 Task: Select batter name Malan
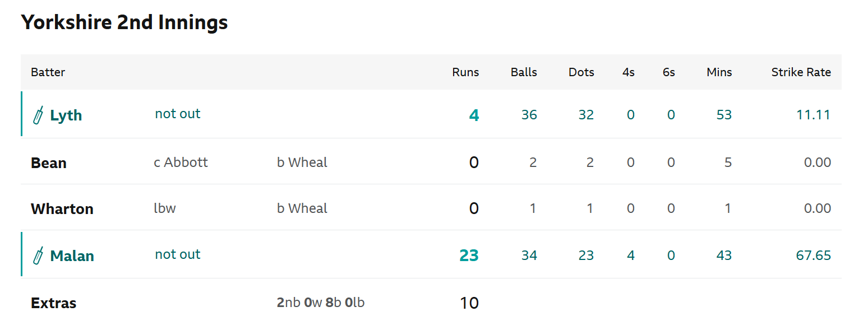tap(72, 256)
